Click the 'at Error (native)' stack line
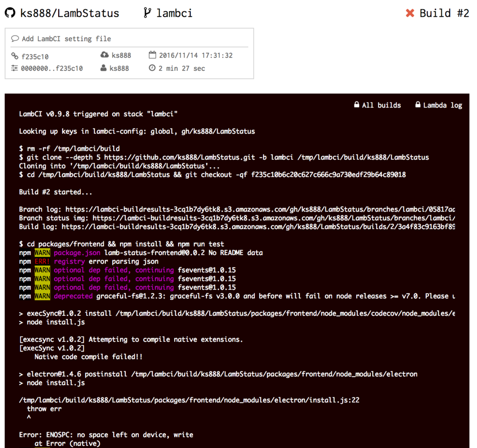Viewport: 477px width, 448px height. (x=67, y=444)
